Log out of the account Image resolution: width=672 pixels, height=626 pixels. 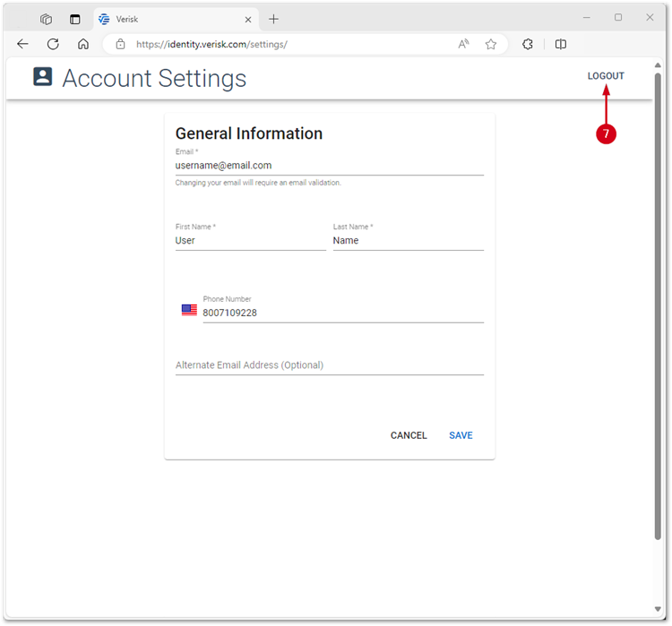coord(606,76)
